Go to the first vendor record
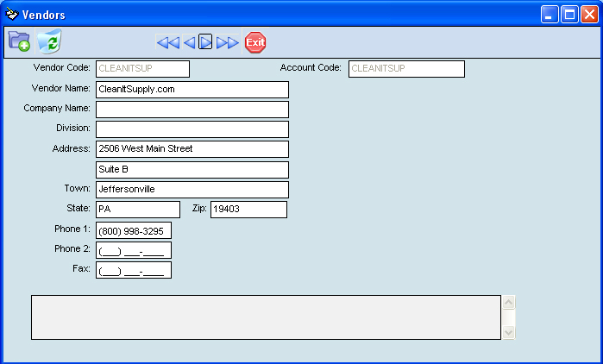Screen dimensions: 603x364 tap(168, 42)
